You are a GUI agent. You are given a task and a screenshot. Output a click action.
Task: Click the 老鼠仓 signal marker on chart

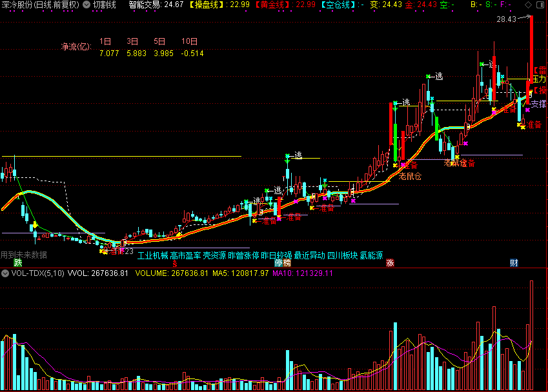410,175
